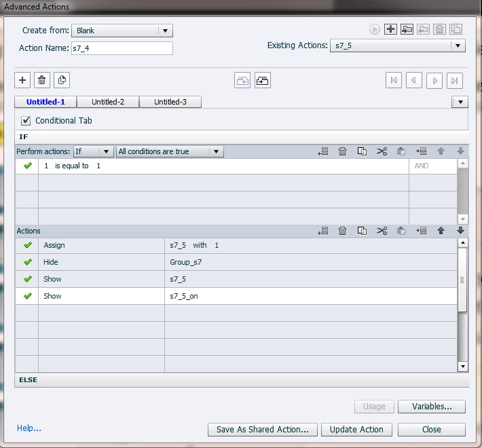Move selected action down in Actions toolbar
Screen dimensions: 482x448
pyautogui.click(x=460, y=231)
